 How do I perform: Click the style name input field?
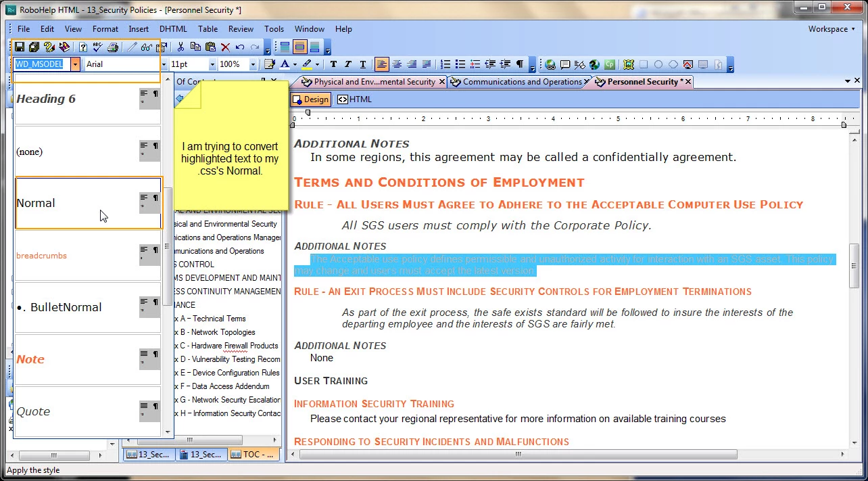pyautogui.click(x=42, y=64)
